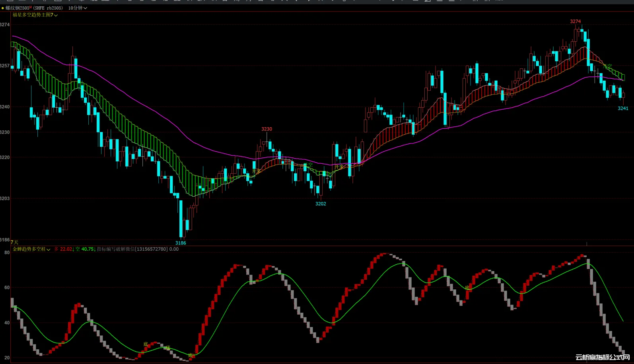
Task: Select the 3202 swing low label
Action: click(x=321, y=204)
